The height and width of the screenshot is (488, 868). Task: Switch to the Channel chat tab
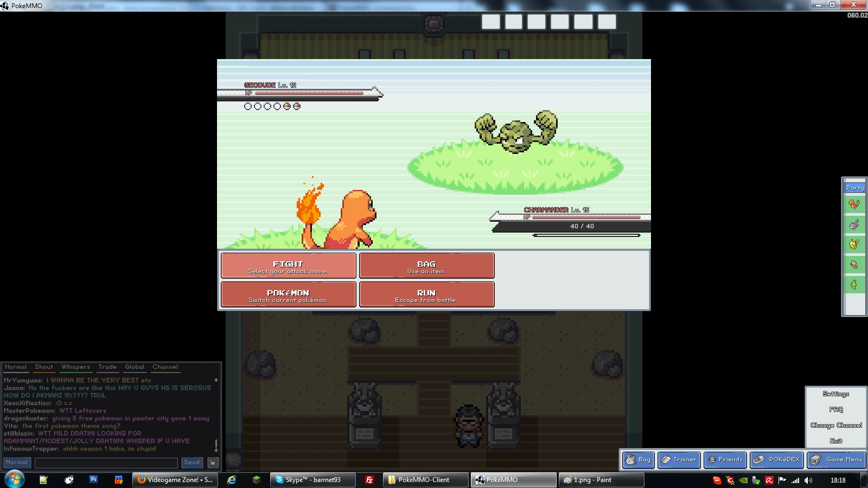coord(165,367)
